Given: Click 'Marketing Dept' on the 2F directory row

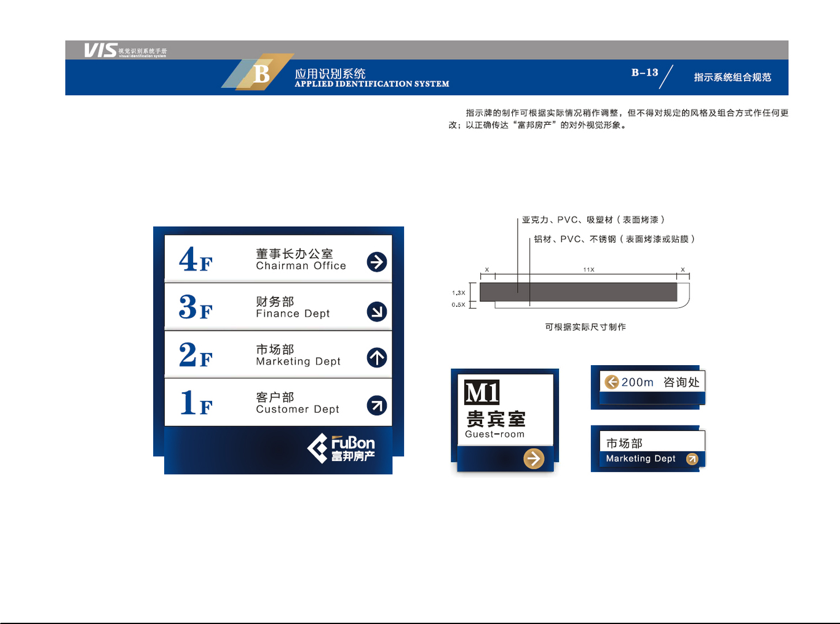Looking at the screenshot, I should pos(298,361).
